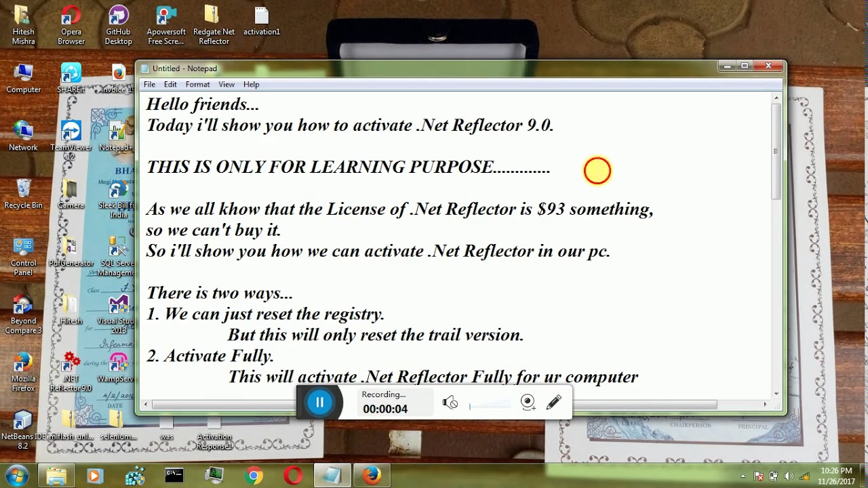Click text 'THIS IS ONLY FOR LEARNING PURPOSE'
The height and width of the screenshot is (488, 868).
[x=320, y=167]
